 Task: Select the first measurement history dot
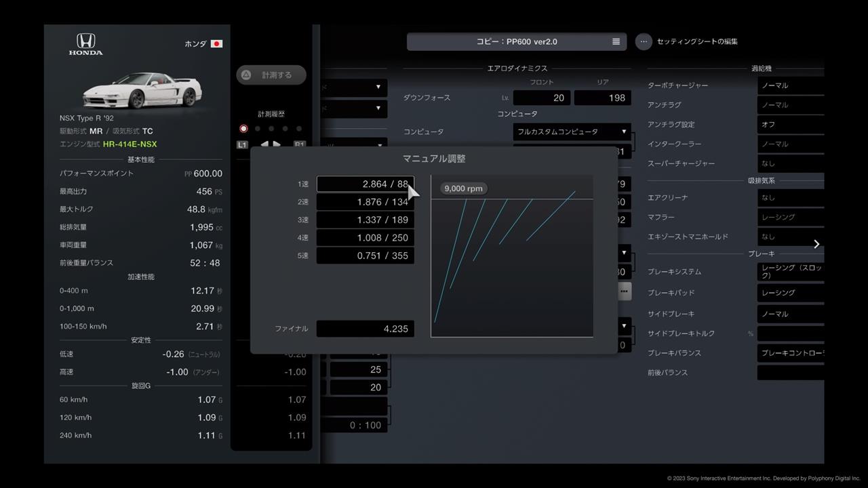243,128
